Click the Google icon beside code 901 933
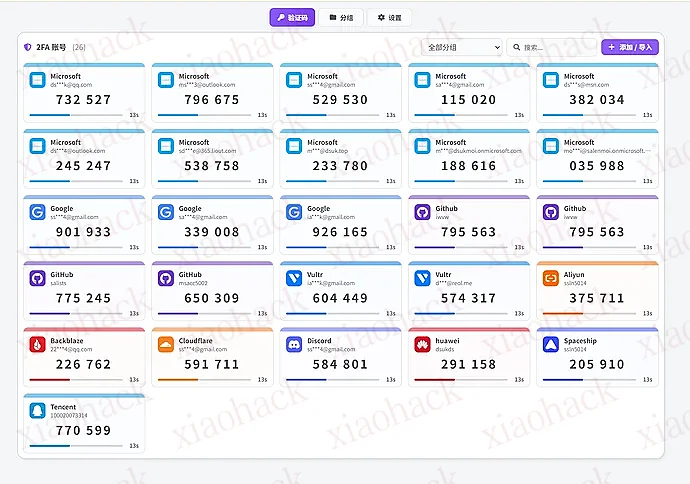The width and height of the screenshot is (690, 484). [x=37, y=213]
